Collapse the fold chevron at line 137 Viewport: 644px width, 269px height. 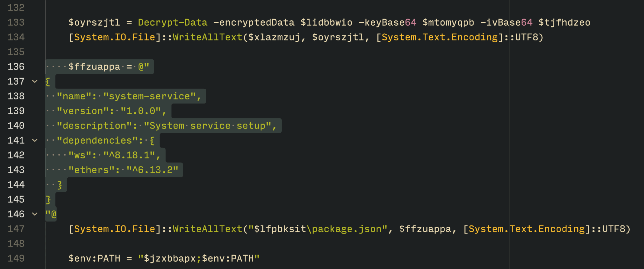click(x=35, y=81)
